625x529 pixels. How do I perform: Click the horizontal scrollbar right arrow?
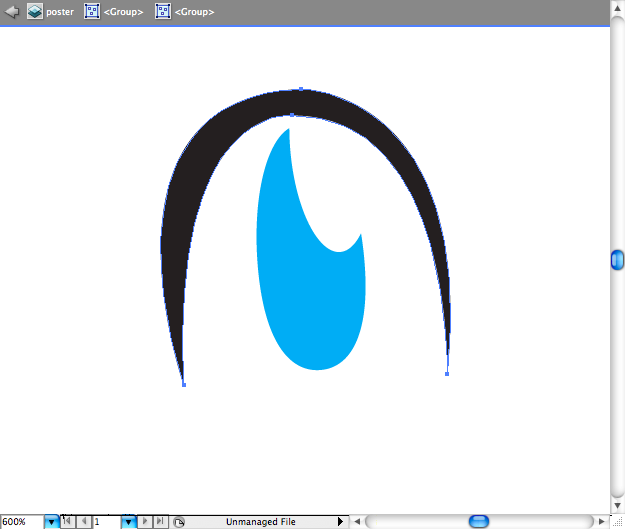pyautogui.click(x=602, y=521)
